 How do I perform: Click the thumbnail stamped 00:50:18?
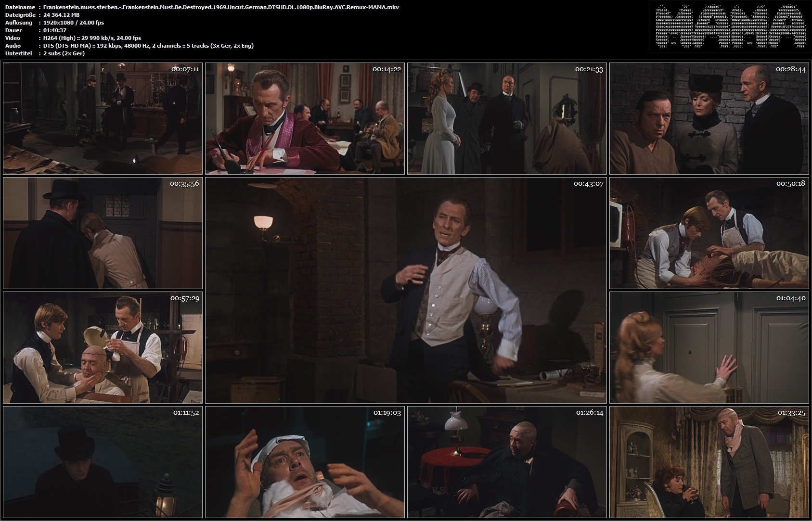(709, 233)
